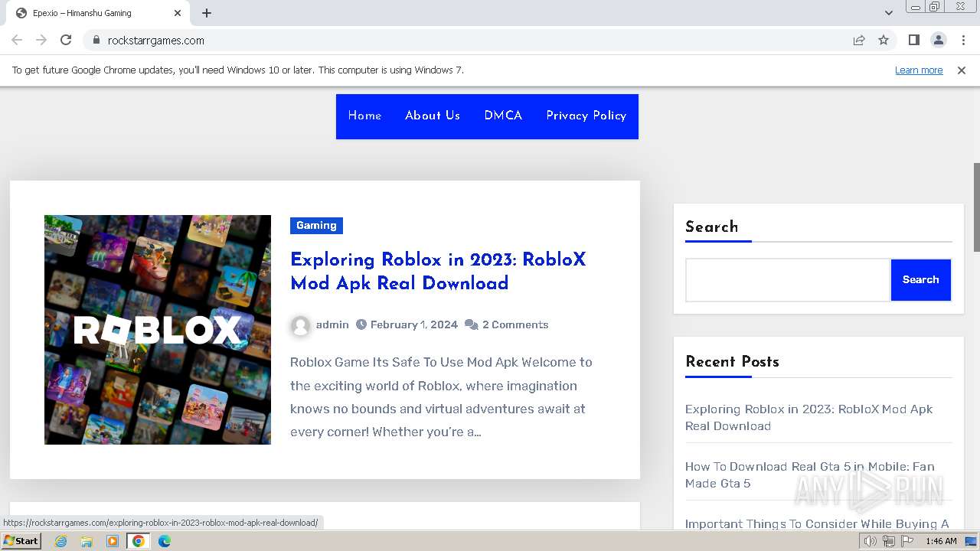
Task: Open the Privacy Policy menu item
Action: pos(586,116)
